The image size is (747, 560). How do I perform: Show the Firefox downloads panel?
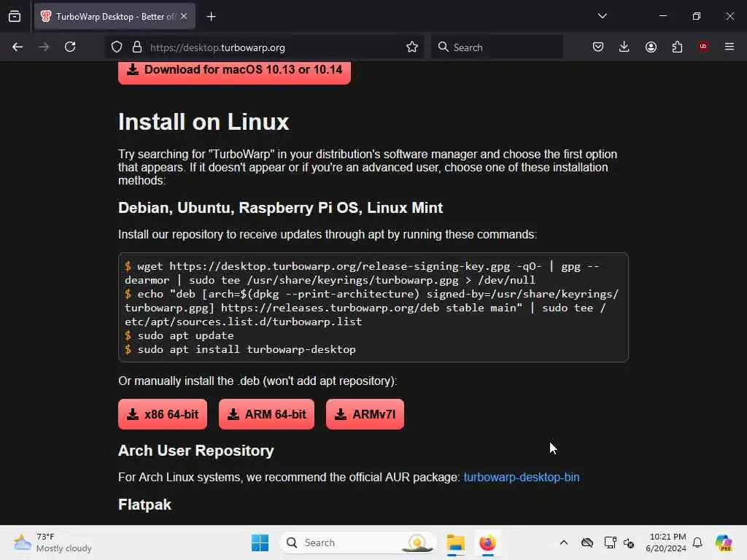point(624,47)
